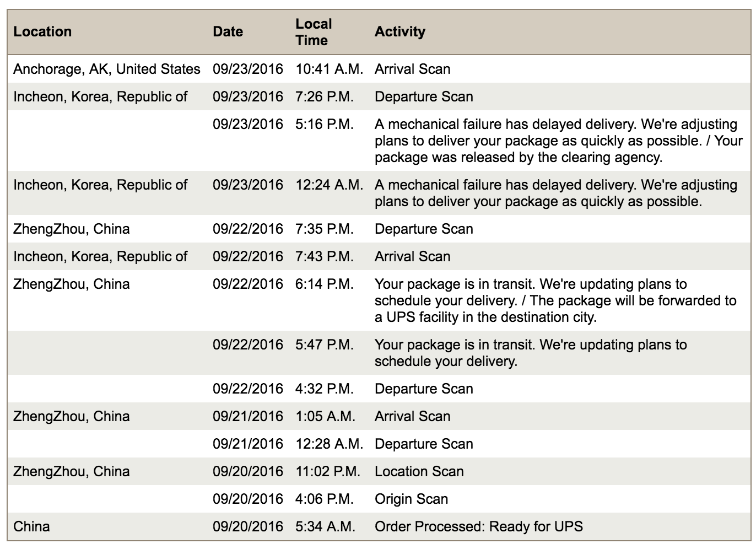The height and width of the screenshot is (549, 756).
Task: Click the Location column header
Action: 43,31
